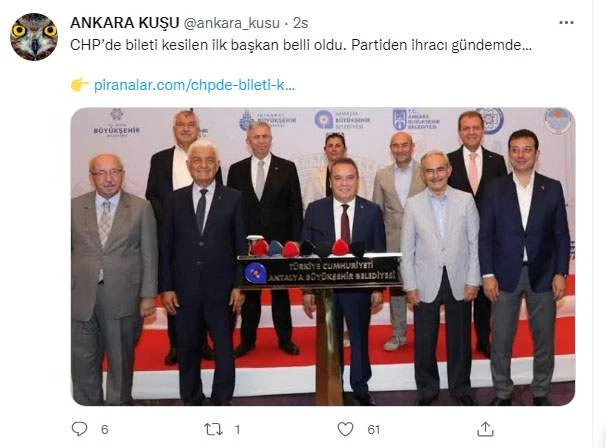
Task: Like the tweet with the heart icon
Action: [x=345, y=429]
